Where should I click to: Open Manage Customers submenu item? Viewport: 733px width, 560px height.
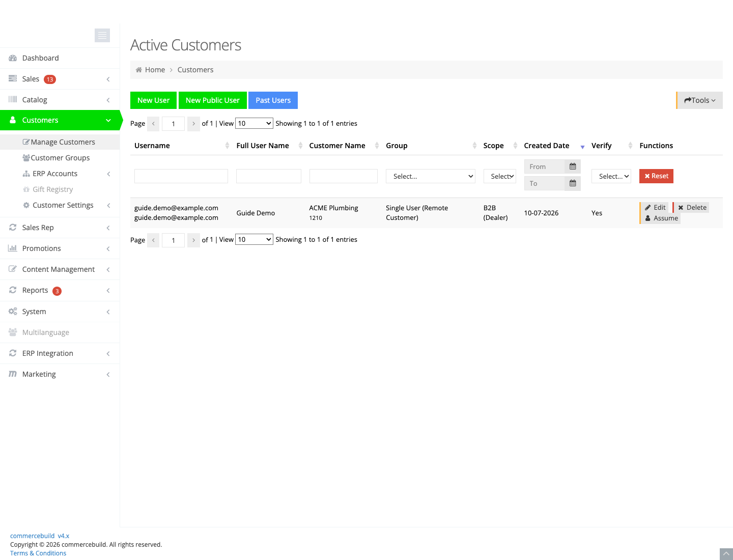[60, 142]
